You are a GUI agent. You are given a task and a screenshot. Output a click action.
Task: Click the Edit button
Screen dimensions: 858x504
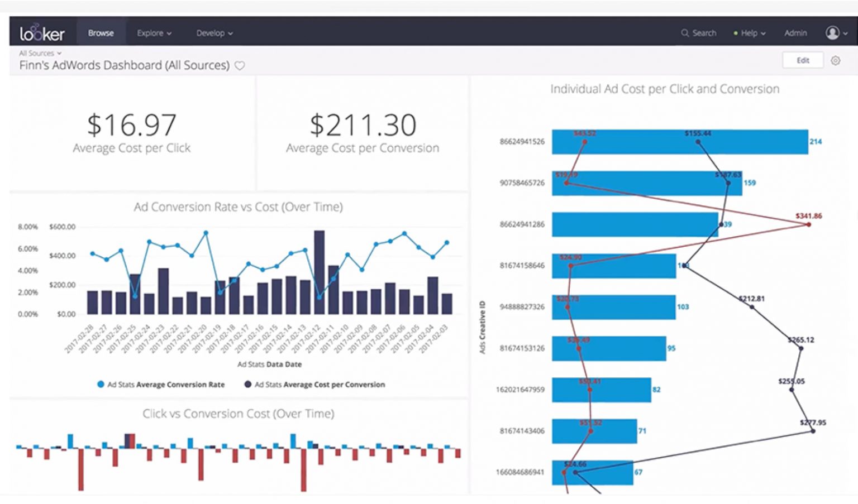(803, 60)
